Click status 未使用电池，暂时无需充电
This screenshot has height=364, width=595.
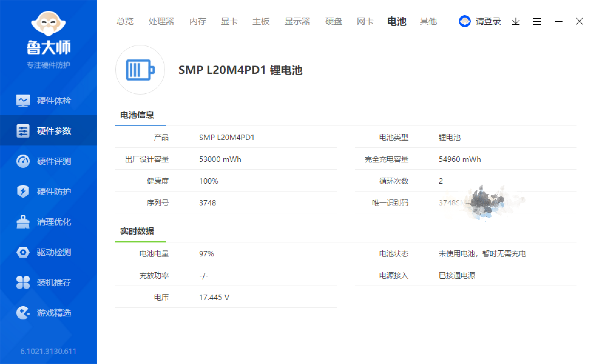[x=482, y=254]
